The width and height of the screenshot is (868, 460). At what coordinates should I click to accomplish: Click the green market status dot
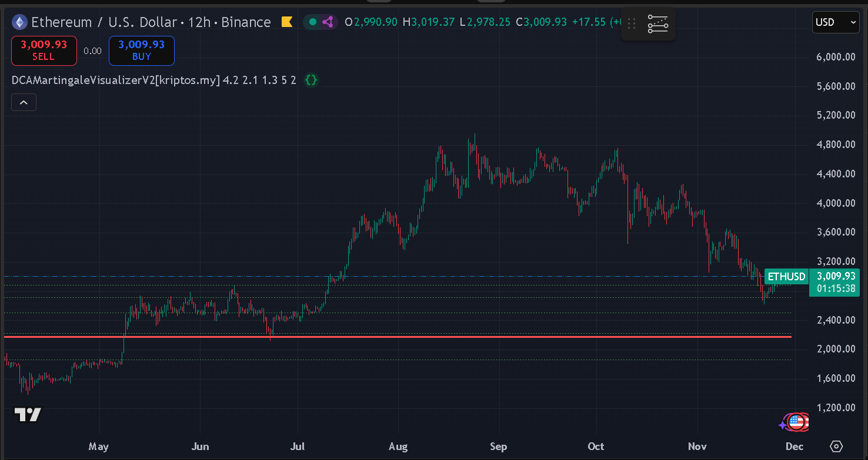(313, 22)
